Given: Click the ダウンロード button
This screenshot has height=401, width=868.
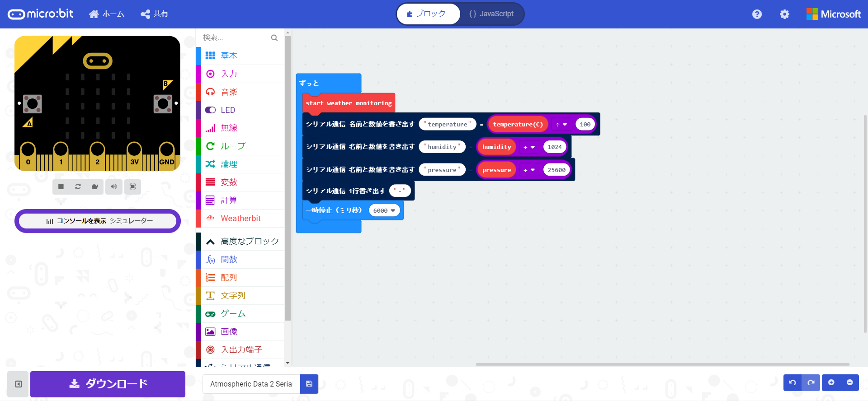Looking at the screenshot, I should [x=108, y=384].
